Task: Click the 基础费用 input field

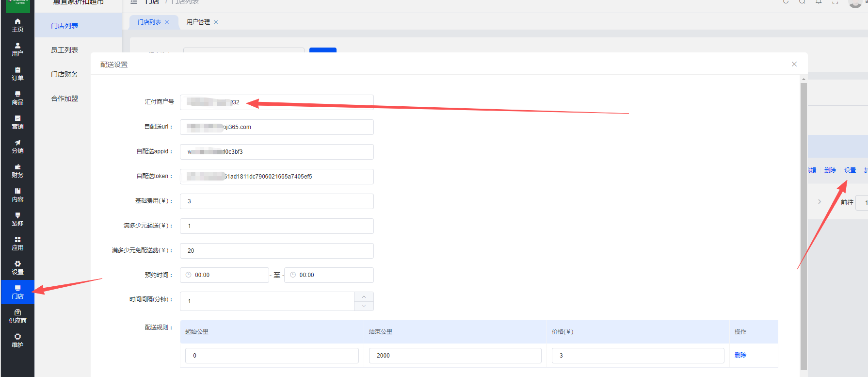Action: point(276,201)
